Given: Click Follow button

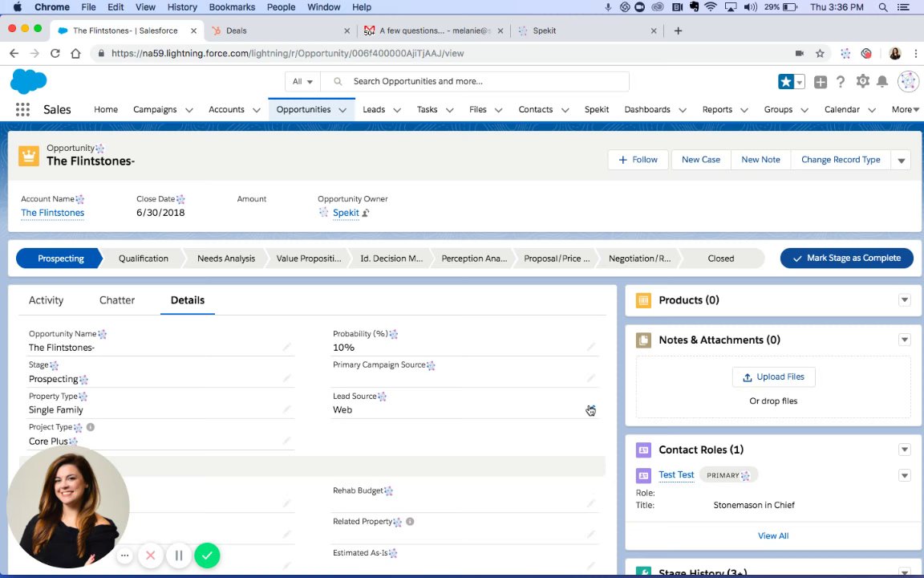Looking at the screenshot, I should click(x=638, y=160).
